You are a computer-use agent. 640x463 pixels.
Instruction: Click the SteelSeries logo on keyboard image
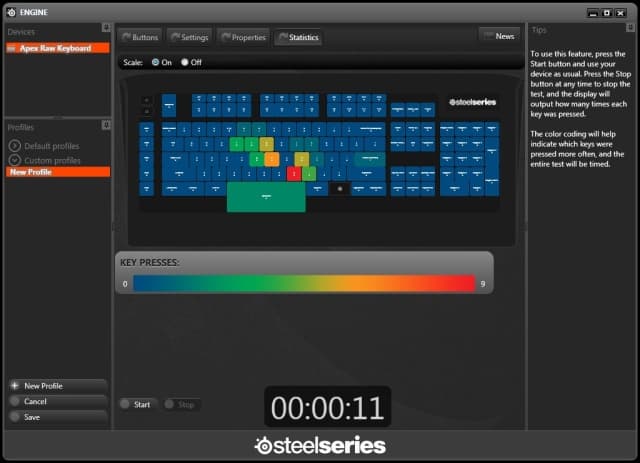tap(472, 102)
